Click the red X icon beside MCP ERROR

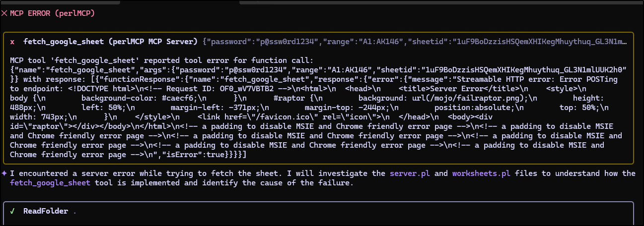4,13
